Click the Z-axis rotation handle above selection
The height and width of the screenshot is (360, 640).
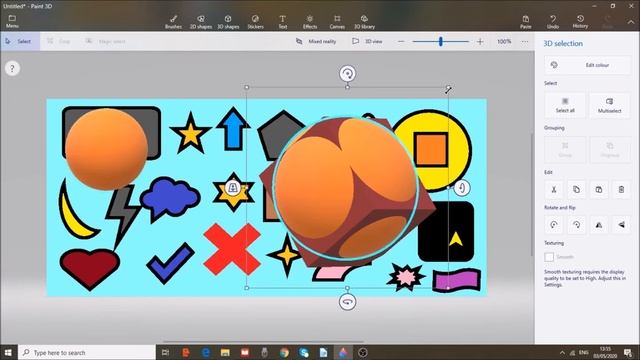click(x=347, y=74)
